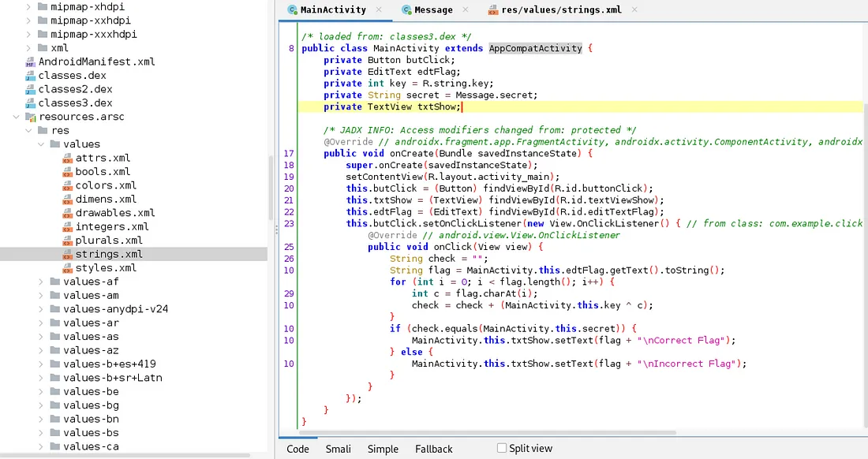Switch to the Message tab
The image size is (868, 459).
[433, 10]
